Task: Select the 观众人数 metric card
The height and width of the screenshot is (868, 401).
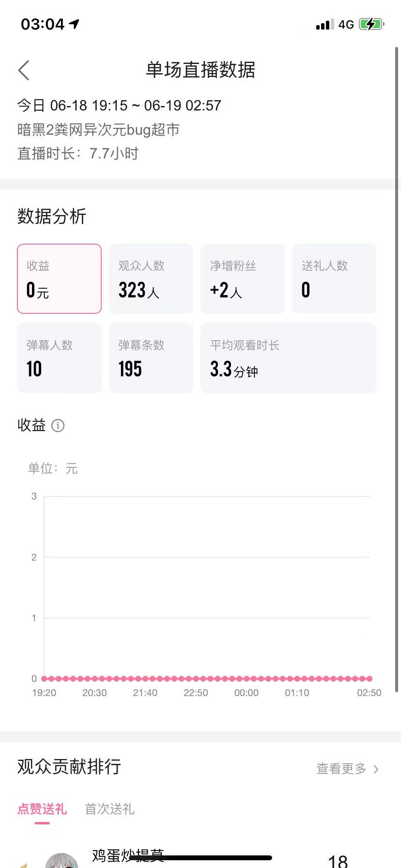Action: [x=151, y=279]
